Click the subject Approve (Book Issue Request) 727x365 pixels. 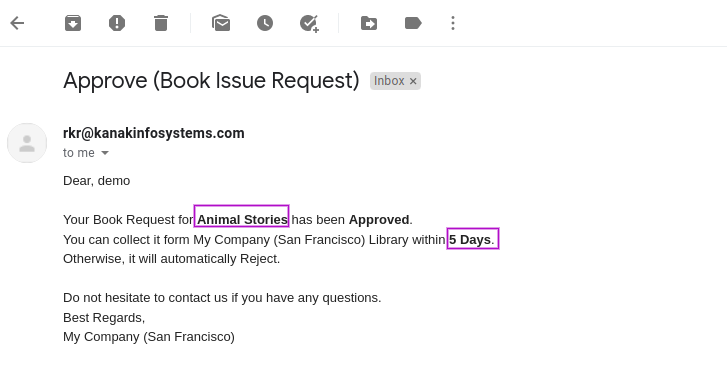tap(211, 80)
